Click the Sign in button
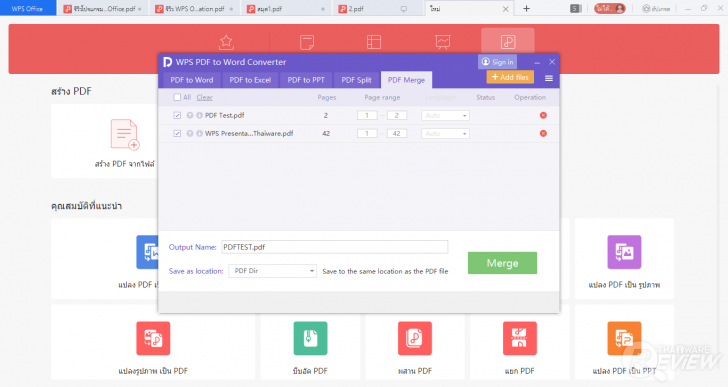 pyautogui.click(x=497, y=62)
